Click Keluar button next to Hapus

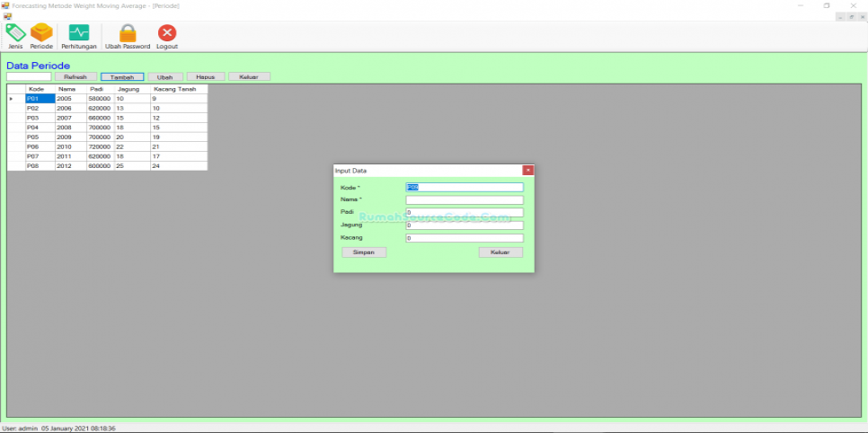click(249, 77)
